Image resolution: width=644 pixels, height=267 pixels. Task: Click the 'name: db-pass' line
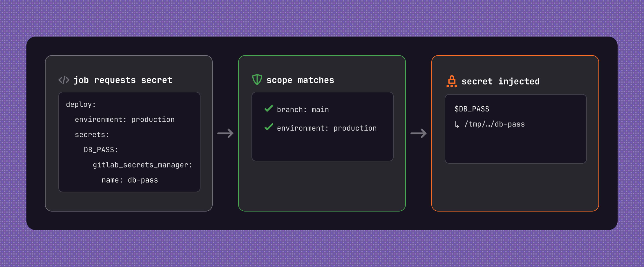tap(130, 180)
